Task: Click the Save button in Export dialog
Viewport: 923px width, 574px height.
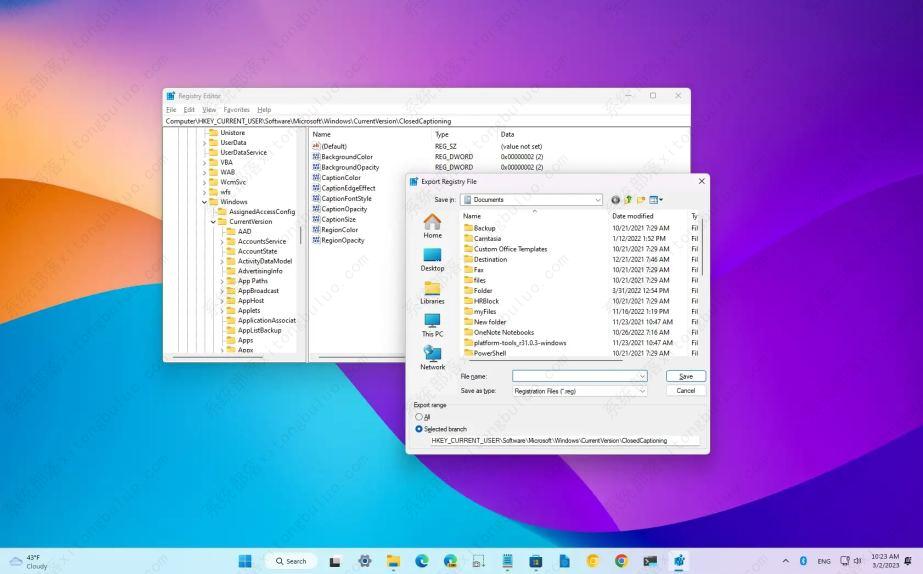Action: tap(686, 376)
